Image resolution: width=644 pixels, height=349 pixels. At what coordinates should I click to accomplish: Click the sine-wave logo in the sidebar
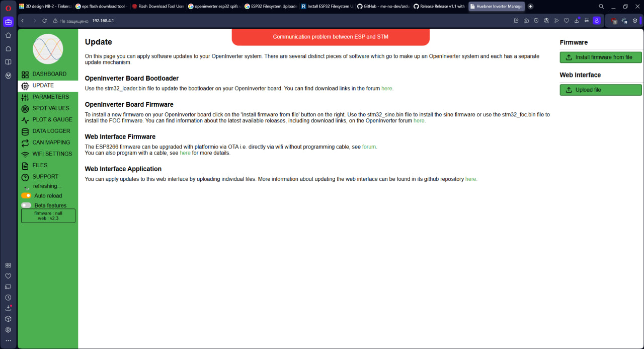48,49
